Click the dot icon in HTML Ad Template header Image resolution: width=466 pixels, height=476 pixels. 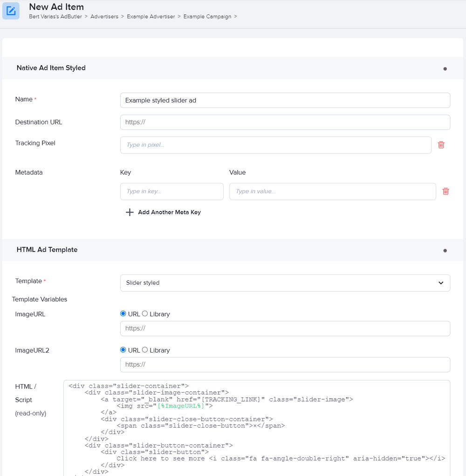tap(445, 251)
